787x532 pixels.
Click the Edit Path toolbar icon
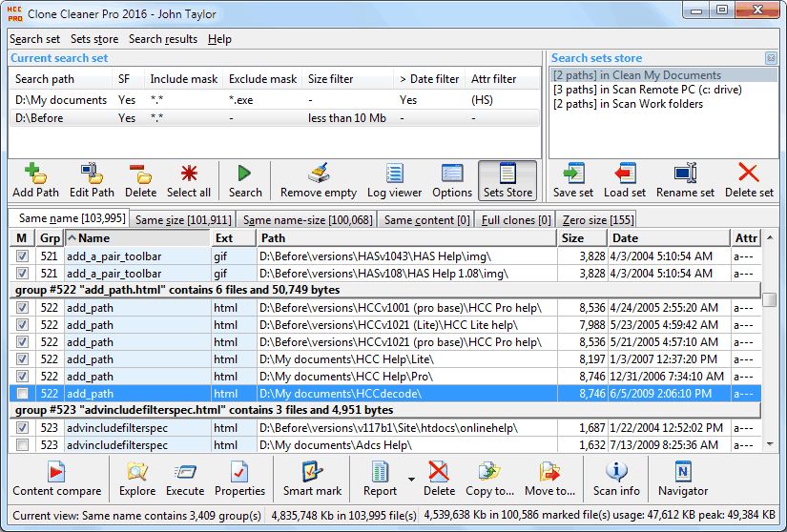click(x=92, y=174)
